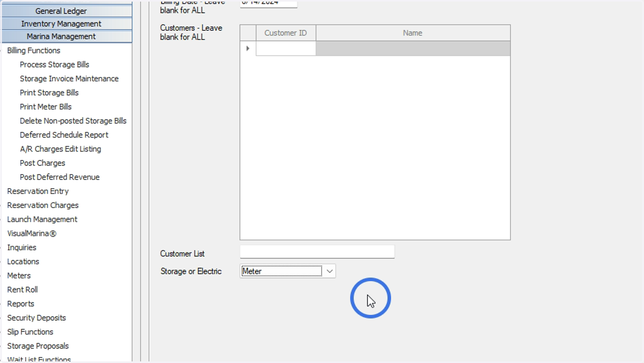Open Post Charges
This screenshot has height=363, width=644.
[42, 163]
